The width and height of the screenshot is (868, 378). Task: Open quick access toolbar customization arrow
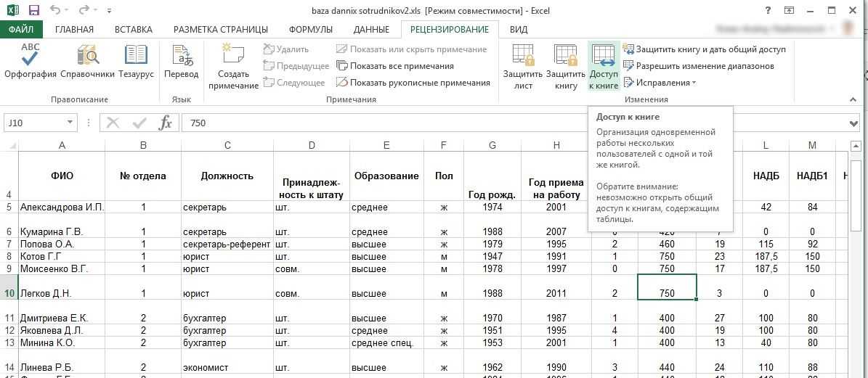click(109, 10)
